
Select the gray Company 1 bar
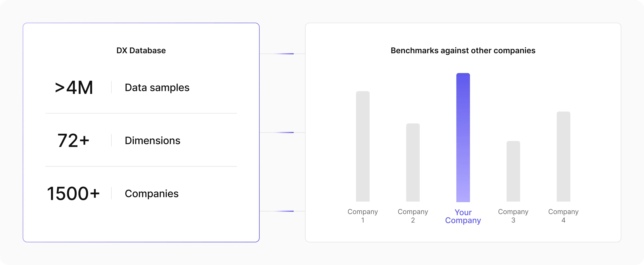point(362,146)
